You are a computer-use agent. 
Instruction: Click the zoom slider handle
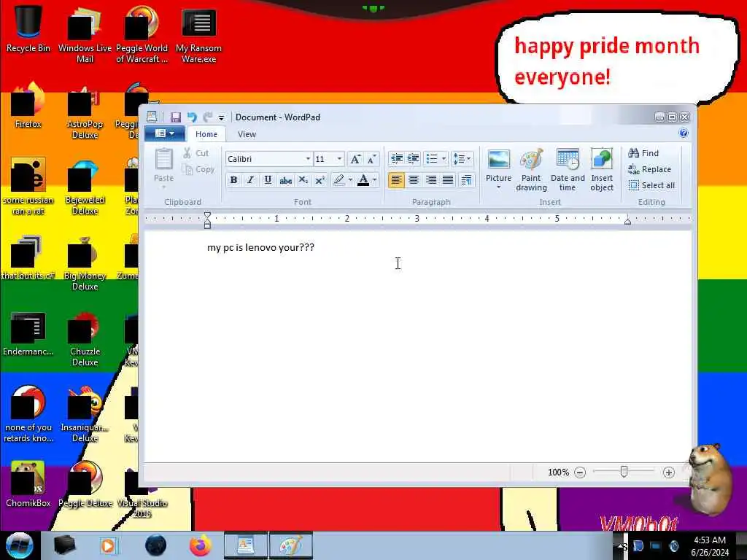pos(624,472)
